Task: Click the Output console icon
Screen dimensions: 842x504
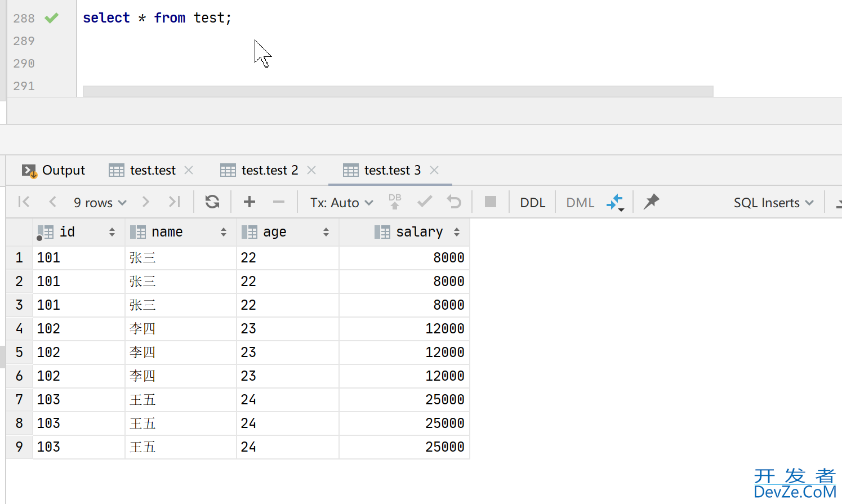Action: pos(29,171)
